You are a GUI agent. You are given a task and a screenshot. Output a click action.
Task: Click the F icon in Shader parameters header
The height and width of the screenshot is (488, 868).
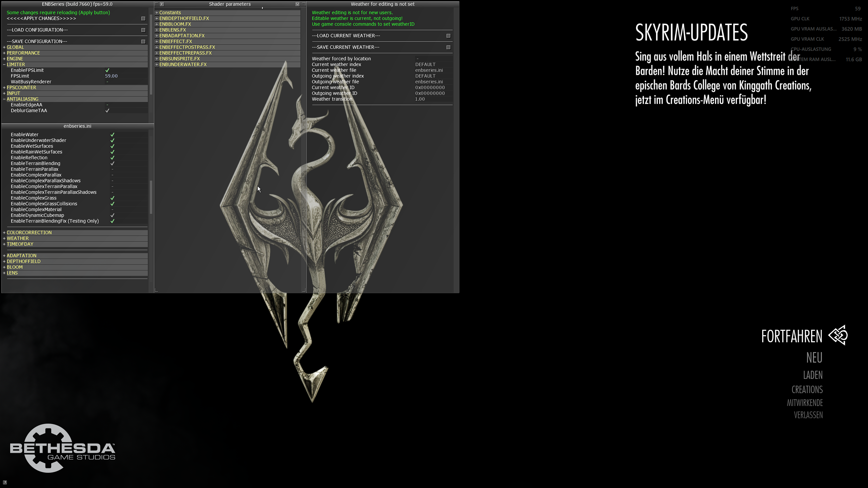point(162,4)
